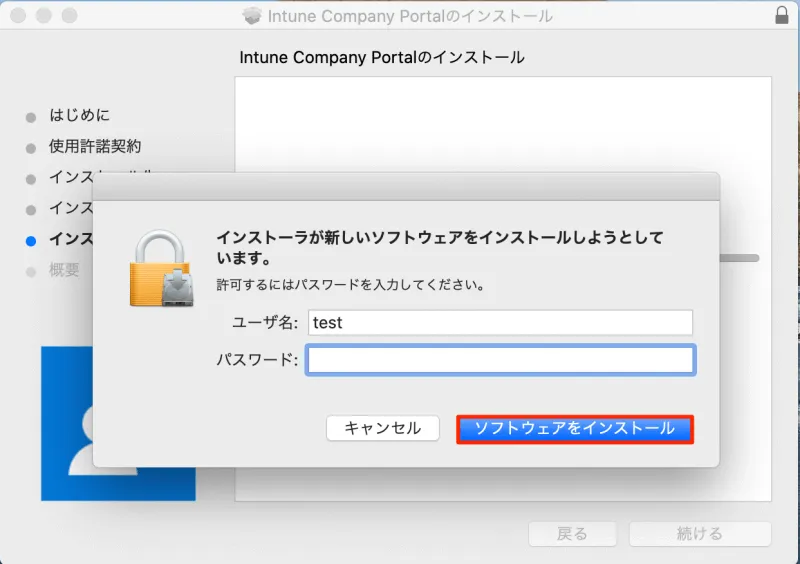Click the blue bullet of the current step
The height and width of the screenshot is (564, 800).
tap(31, 240)
